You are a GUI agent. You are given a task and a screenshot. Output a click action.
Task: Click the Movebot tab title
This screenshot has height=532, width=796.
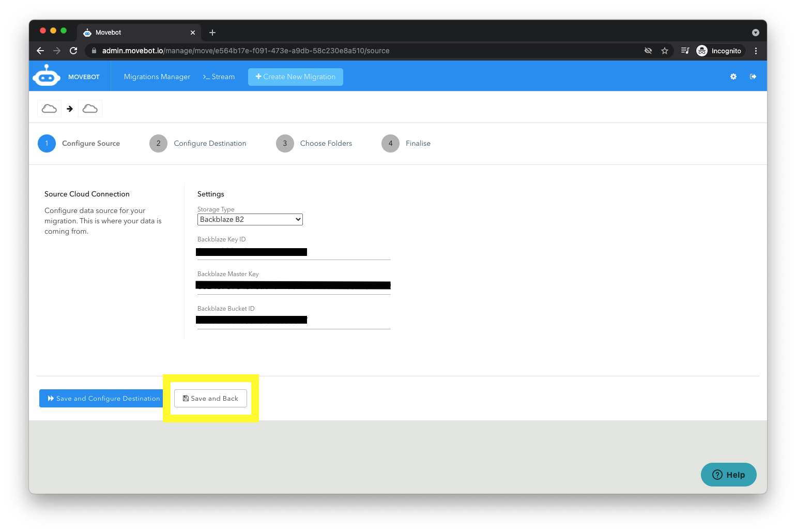(109, 33)
